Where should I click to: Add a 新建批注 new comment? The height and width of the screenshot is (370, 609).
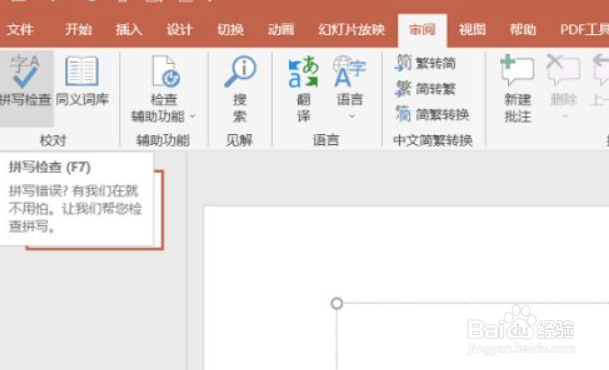tap(517, 89)
